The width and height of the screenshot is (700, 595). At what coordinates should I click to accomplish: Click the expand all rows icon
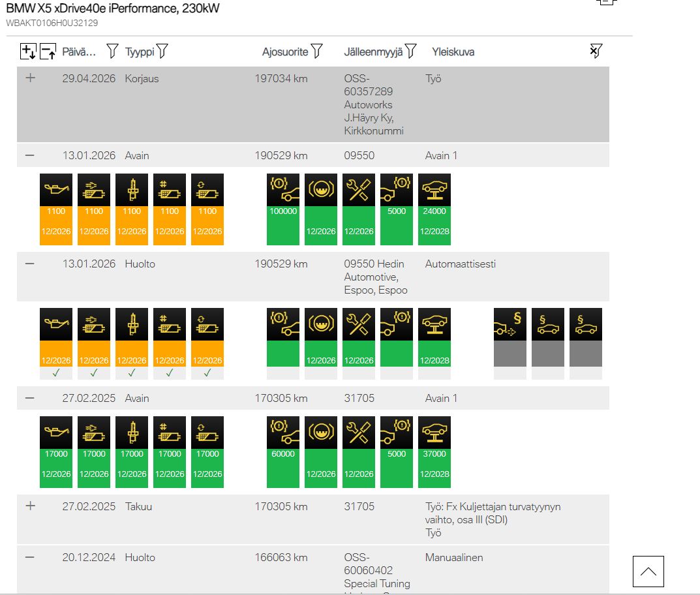(x=27, y=52)
